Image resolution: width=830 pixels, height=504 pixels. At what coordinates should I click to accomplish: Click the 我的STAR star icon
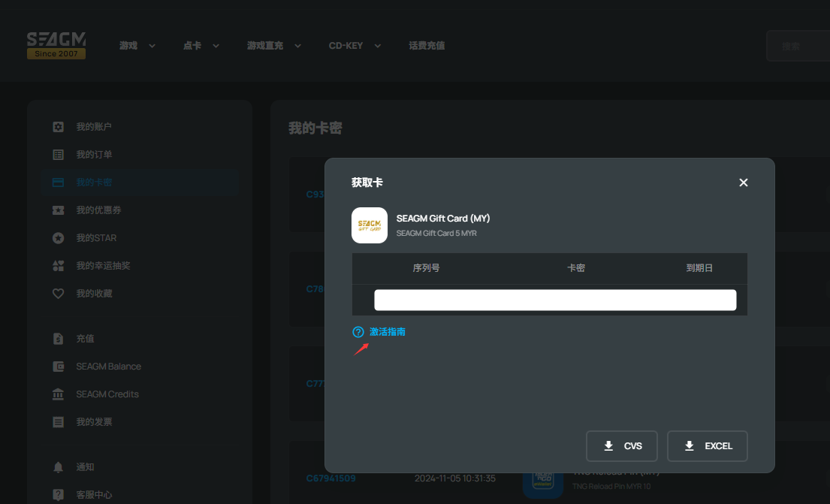pyautogui.click(x=59, y=237)
